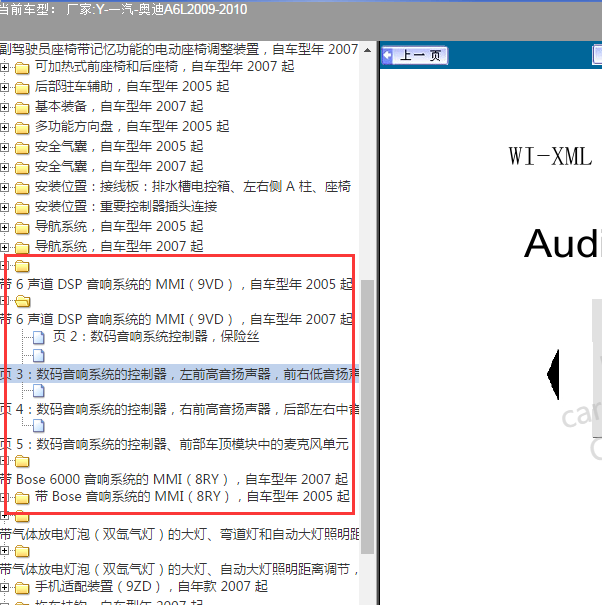The height and width of the screenshot is (605, 602).
Task: Open folder icon for 安装位置：接线板
Action: [x=22, y=188]
